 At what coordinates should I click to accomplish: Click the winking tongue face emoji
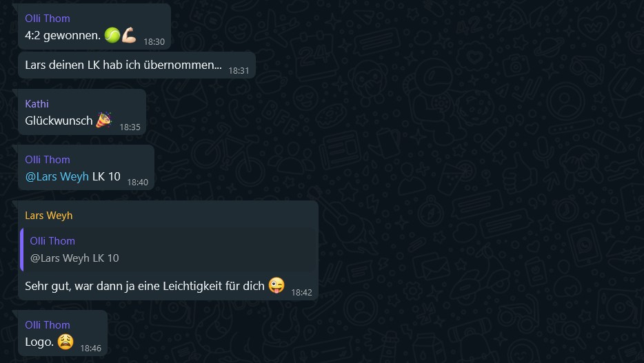point(276,285)
